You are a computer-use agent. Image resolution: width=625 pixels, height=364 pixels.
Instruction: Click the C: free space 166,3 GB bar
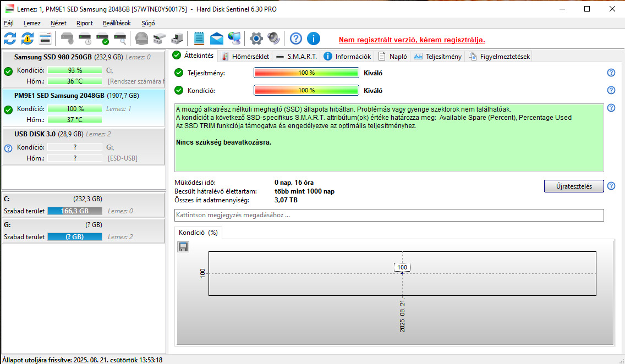[x=75, y=211]
